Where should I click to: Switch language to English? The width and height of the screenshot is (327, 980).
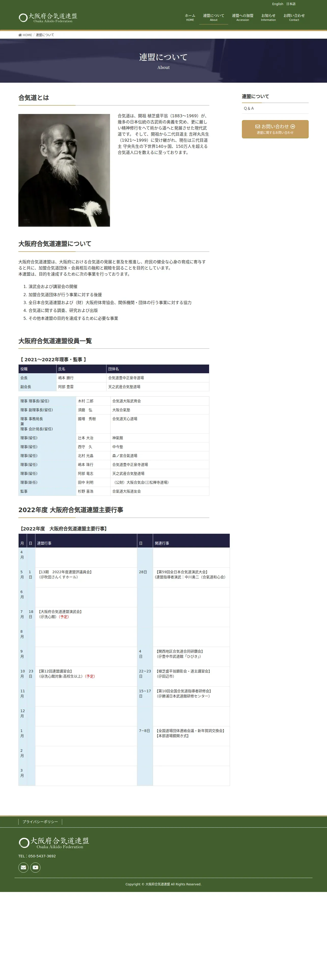278,4
